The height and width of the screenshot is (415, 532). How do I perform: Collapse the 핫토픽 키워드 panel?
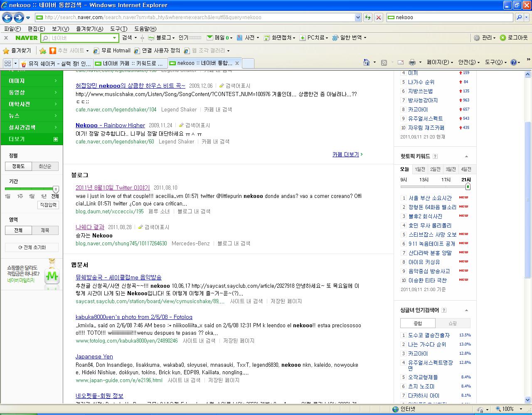[x=466, y=156]
